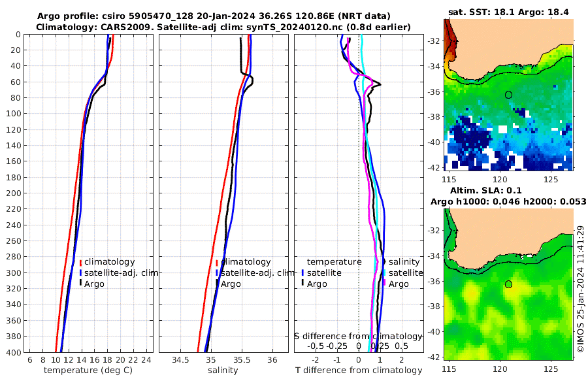Viewport: 588px width, 379px height.
Task: Select red climatology legend swatch in salinity panel
Action: tap(217, 262)
